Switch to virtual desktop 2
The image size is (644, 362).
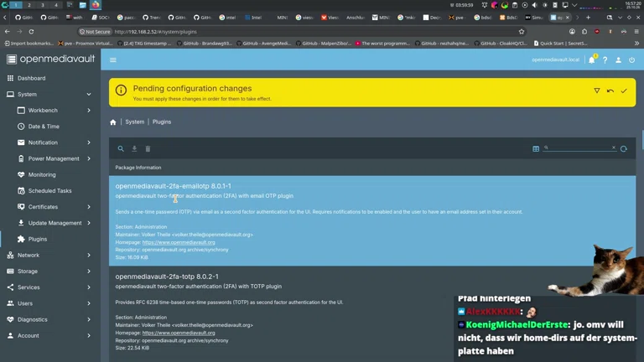click(29, 5)
